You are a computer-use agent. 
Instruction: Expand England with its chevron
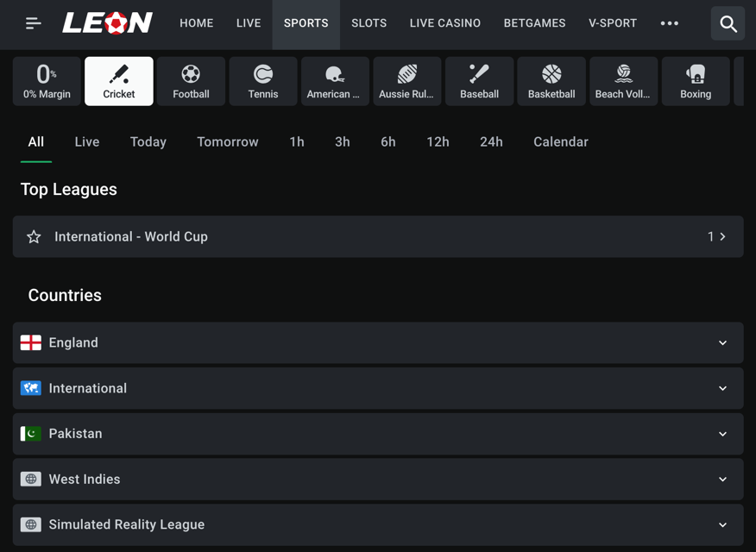(722, 343)
